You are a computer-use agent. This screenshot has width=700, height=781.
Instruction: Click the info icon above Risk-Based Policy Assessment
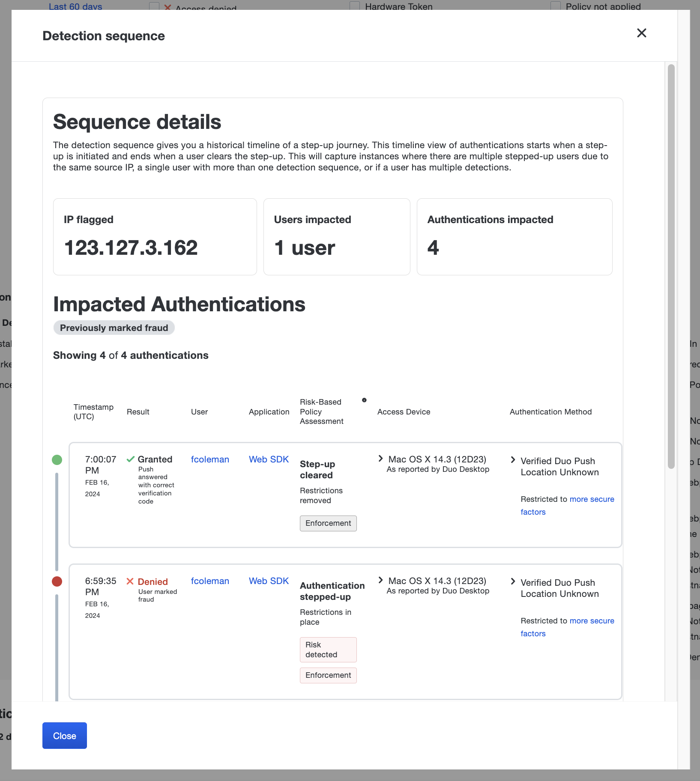click(364, 400)
